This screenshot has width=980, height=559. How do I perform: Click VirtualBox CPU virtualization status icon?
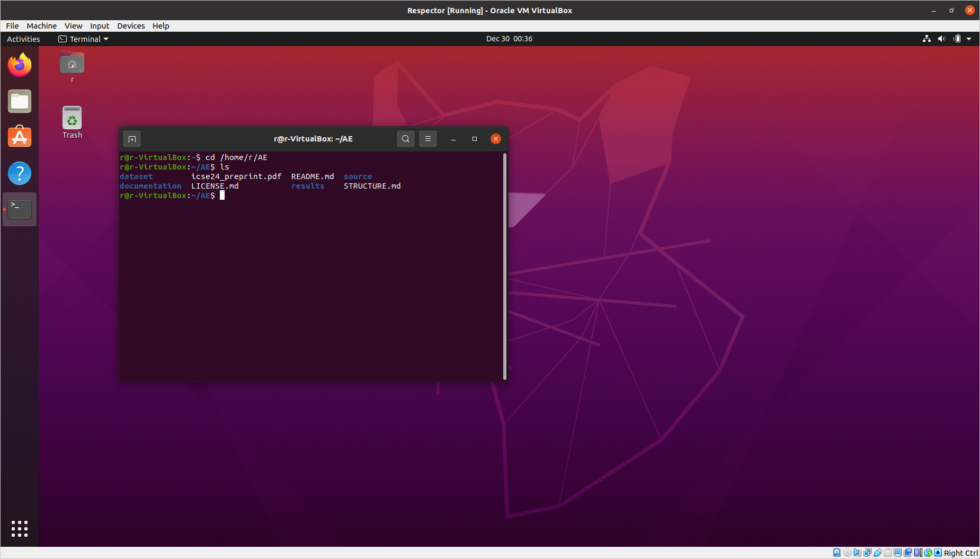click(918, 553)
